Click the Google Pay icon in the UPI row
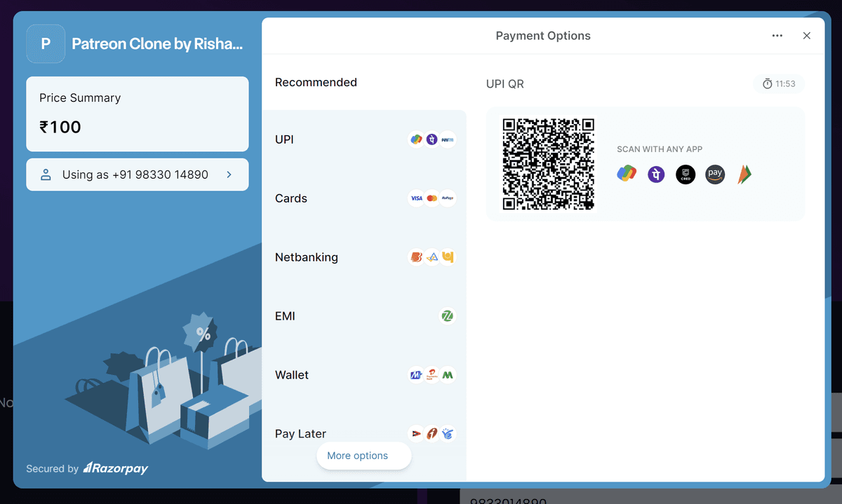842x504 pixels. [x=417, y=139]
